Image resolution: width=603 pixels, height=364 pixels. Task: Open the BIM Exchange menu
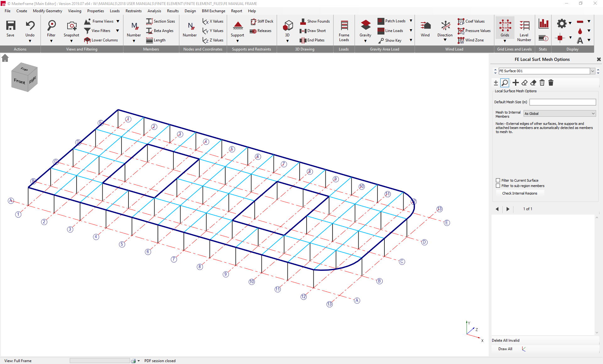[x=213, y=11]
